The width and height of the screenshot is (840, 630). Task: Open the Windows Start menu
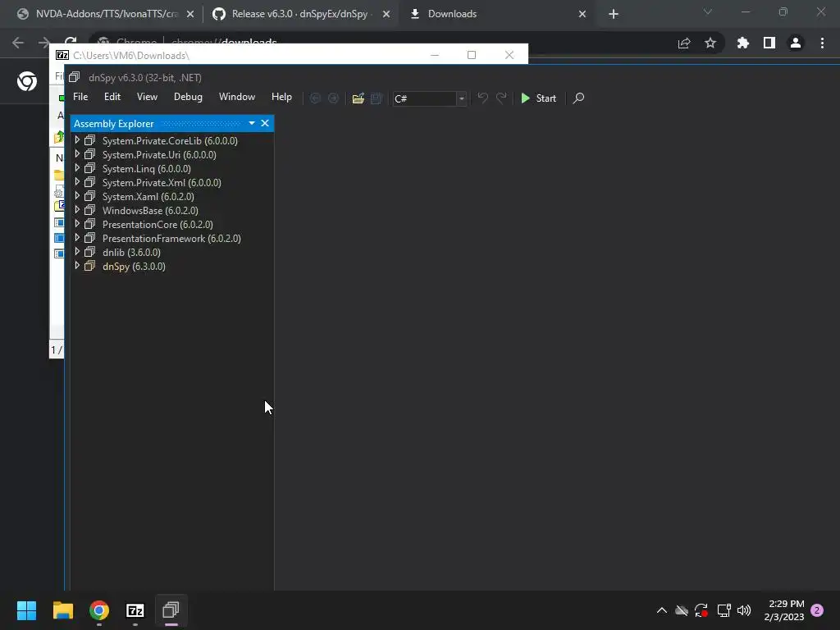click(x=26, y=610)
